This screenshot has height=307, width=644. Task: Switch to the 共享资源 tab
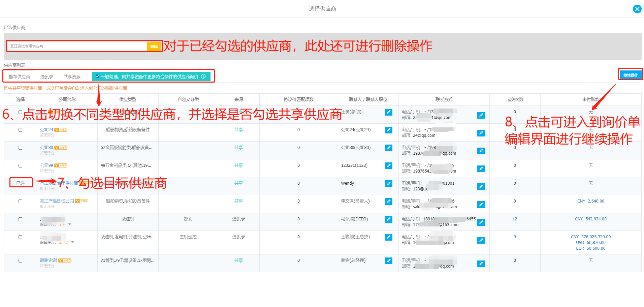(x=72, y=76)
